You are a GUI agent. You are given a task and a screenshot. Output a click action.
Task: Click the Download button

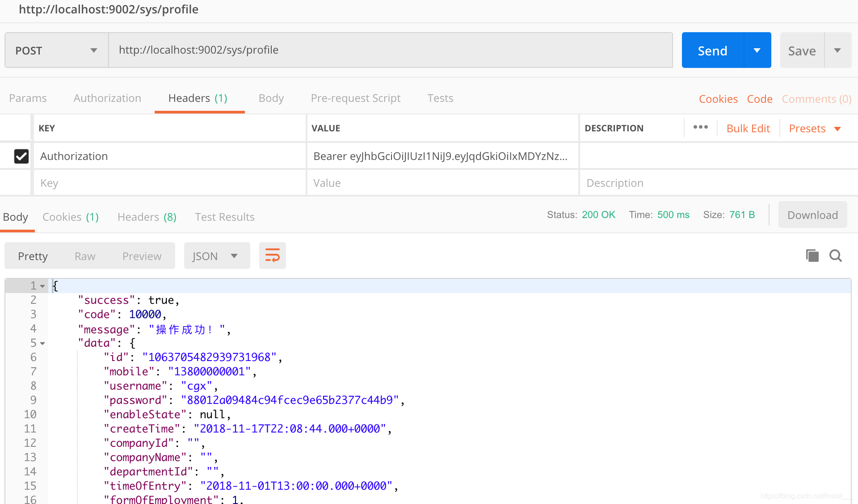point(812,215)
